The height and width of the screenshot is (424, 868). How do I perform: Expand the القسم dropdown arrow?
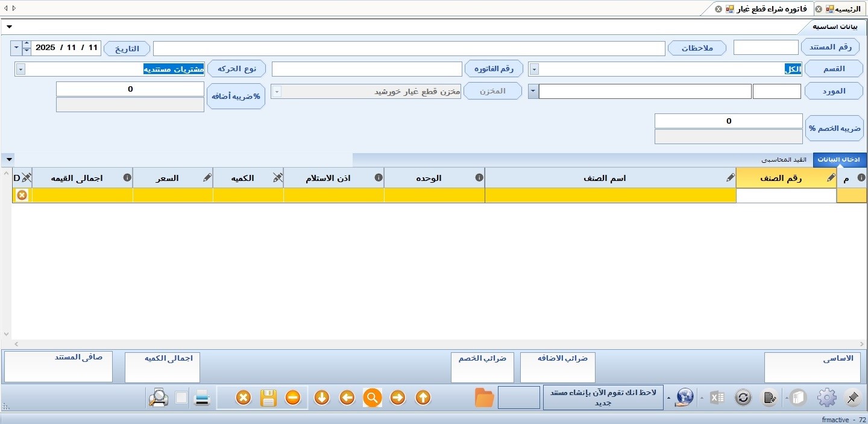click(534, 69)
